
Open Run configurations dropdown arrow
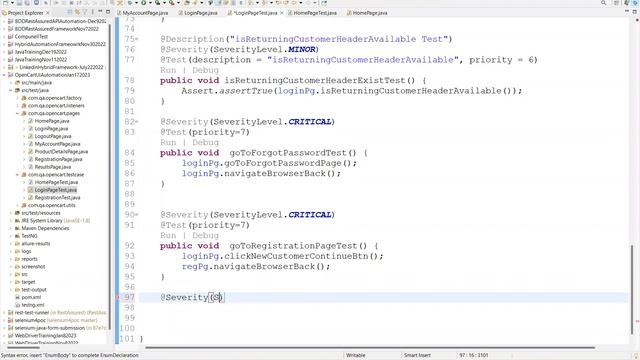point(150,3)
